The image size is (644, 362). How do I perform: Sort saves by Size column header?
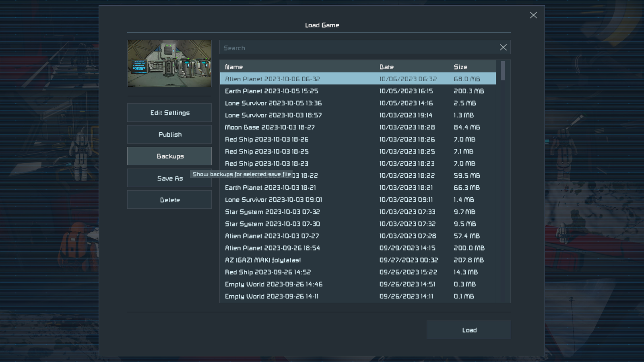460,67
